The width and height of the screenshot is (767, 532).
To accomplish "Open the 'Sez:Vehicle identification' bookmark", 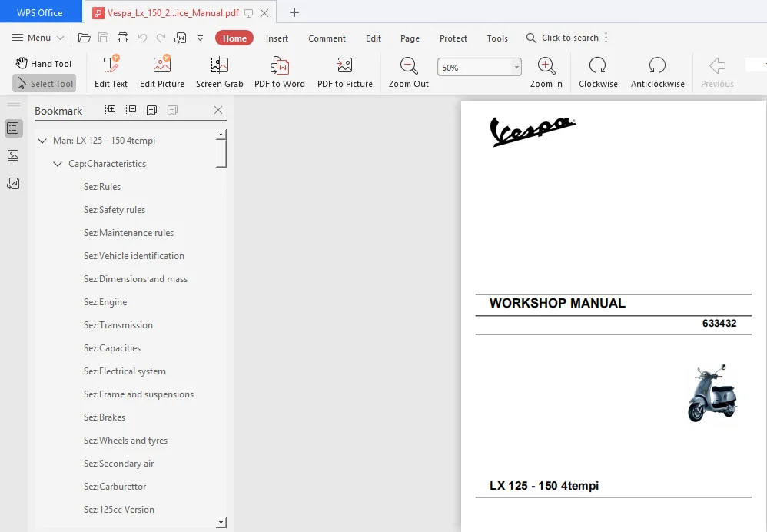I will 134,255.
